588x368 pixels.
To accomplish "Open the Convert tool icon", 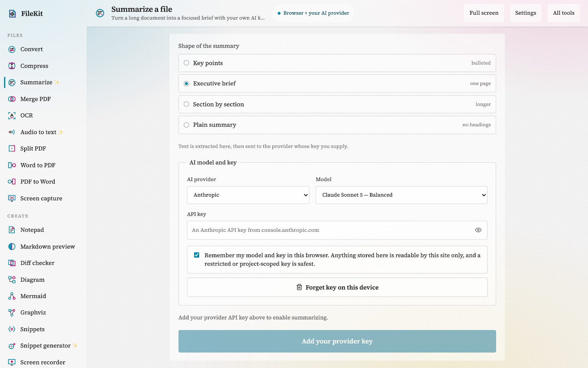I will coord(12,49).
